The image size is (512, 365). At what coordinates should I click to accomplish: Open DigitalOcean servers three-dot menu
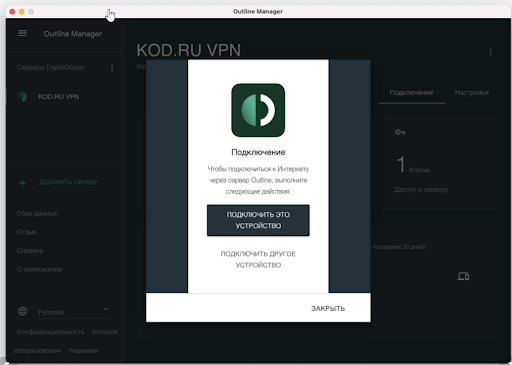pyautogui.click(x=112, y=67)
